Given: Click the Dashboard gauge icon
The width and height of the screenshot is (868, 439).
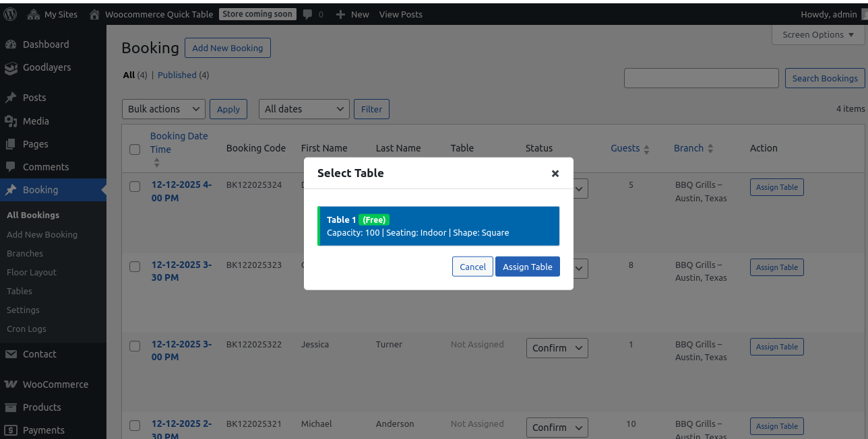Looking at the screenshot, I should [11, 44].
